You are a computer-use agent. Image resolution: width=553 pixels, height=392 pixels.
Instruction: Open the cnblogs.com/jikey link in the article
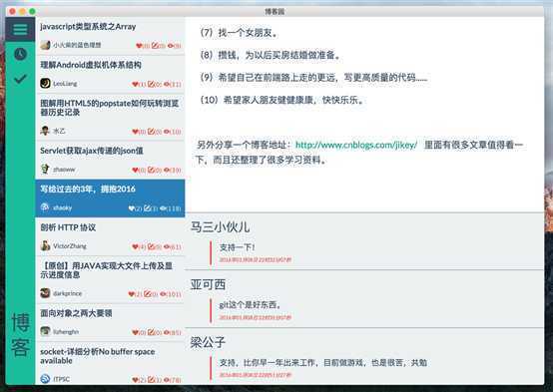coord(356,145)
